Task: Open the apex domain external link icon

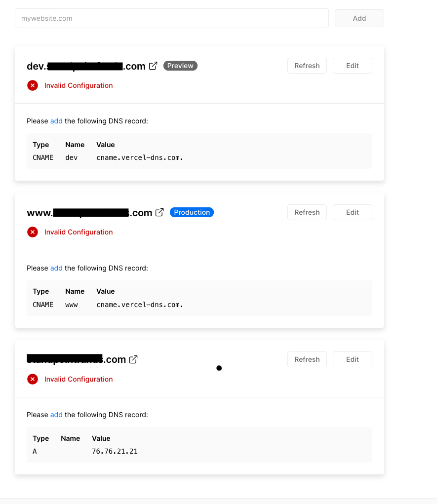Action: pyautogui.click(x=133, y=359)
